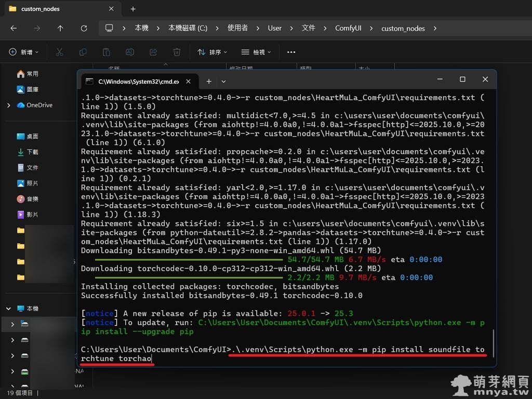
Task: Open the 新增 (New) dropdown
Action: (x=23, y=52)
